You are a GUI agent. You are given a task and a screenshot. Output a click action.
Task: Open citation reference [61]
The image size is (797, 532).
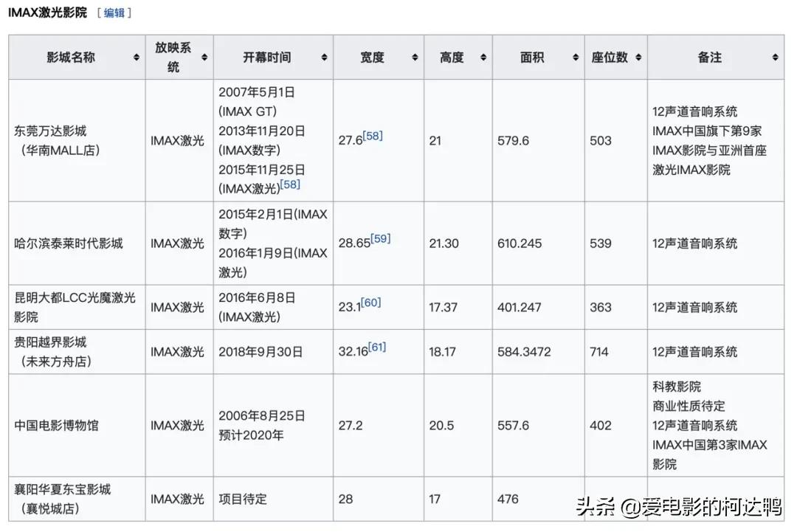coord(377,346)
